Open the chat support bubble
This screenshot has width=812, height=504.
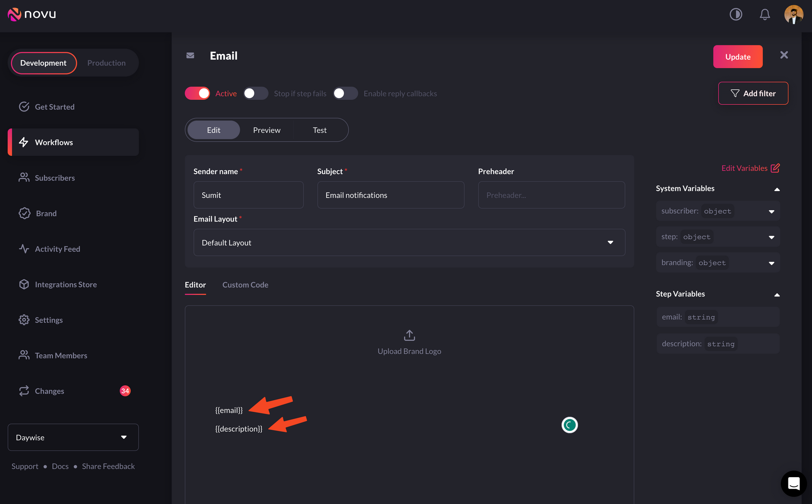pyautogui.click(x=793, y=483)
